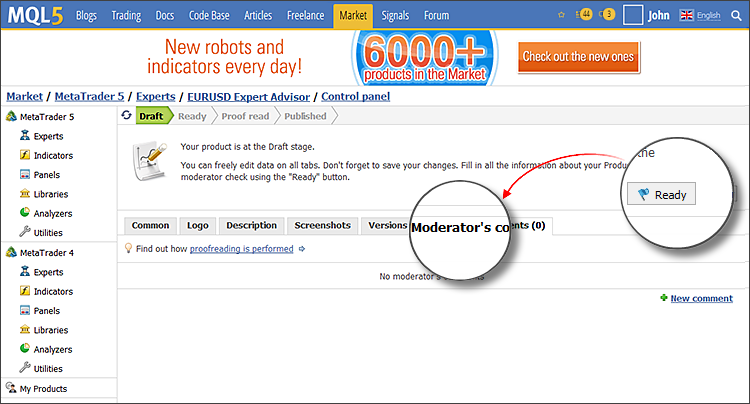Screen dimensions: 750x404
Task: Click the MetaTrader 4 Panels icon
Action: (x=25, y=310)
